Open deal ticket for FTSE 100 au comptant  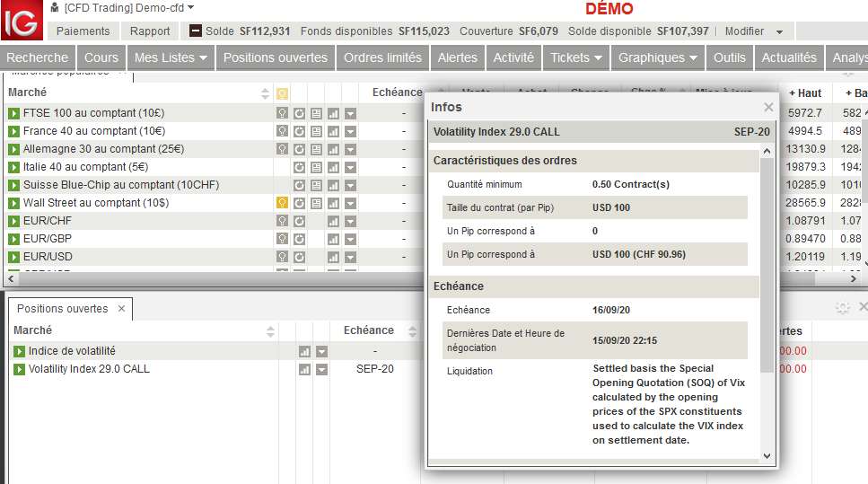(x=13, y=113)
